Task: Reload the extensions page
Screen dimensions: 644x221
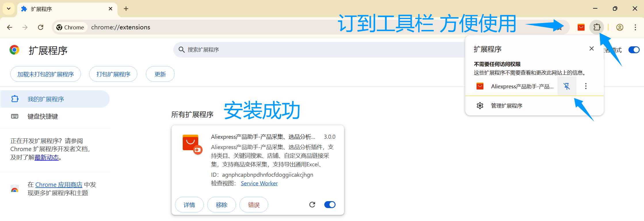Action: tap(41, 27)
